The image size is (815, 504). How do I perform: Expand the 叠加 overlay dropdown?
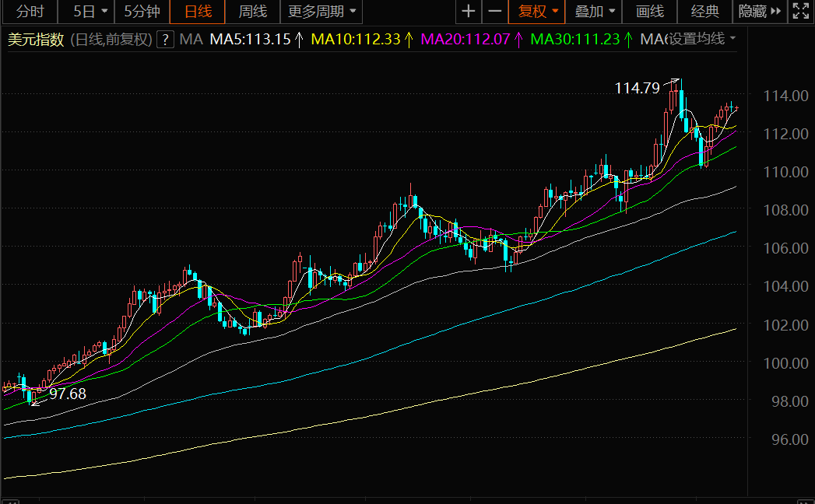pyautogui.click(x=595, y=12)
